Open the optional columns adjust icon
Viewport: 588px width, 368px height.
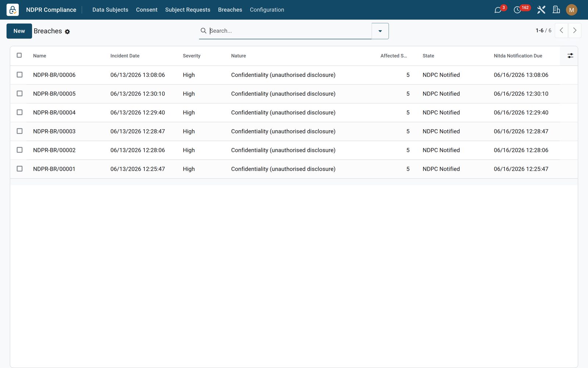tap(570, 56)
